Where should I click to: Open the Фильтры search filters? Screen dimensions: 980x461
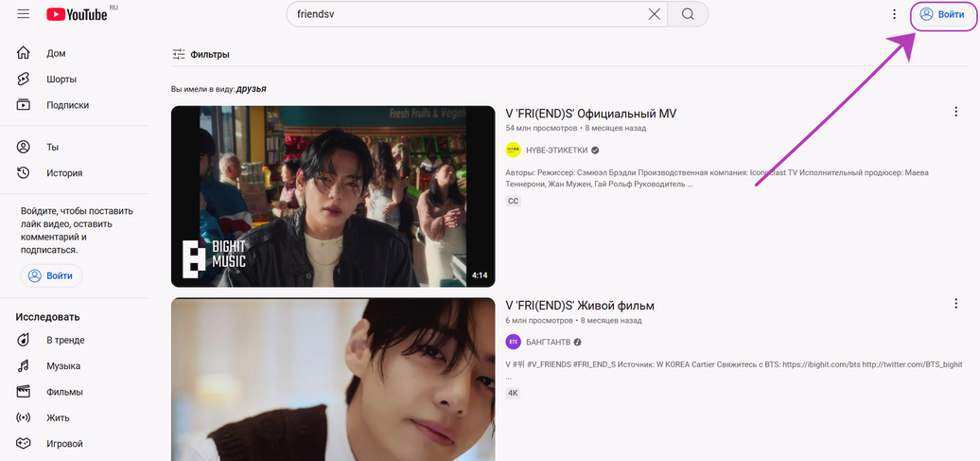tap(201, 55)
